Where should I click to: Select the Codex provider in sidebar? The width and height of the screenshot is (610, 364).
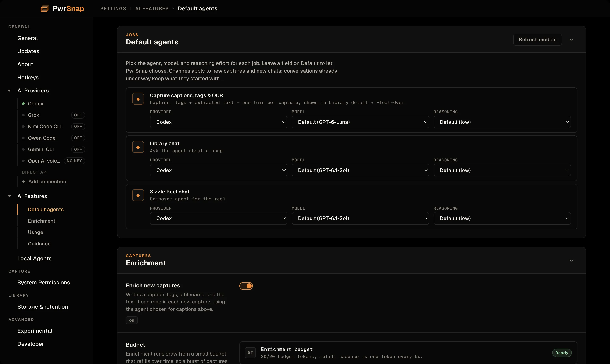click(x=36, y=103)
